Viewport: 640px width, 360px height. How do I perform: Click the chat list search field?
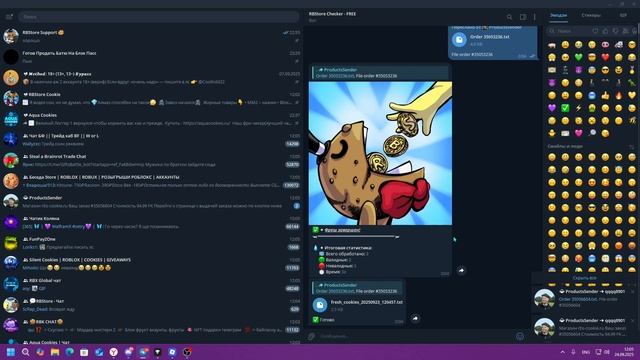click(x=158, y=17)
